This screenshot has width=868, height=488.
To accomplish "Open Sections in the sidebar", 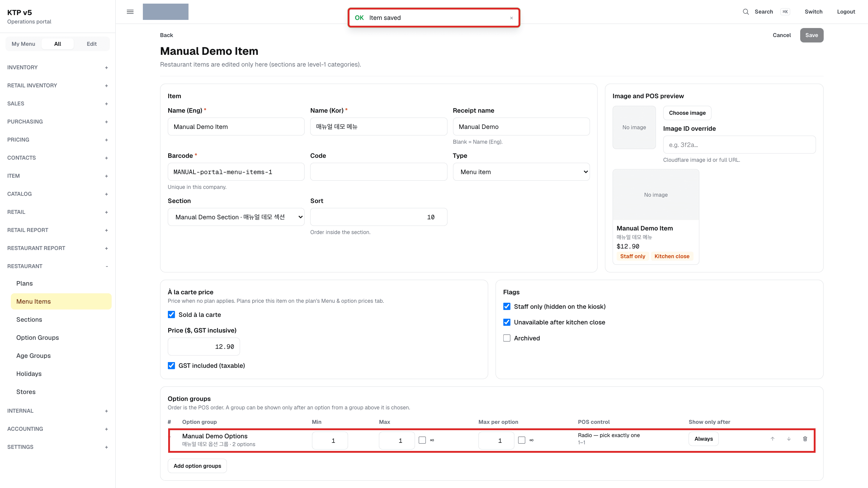I will coord(61,320).
